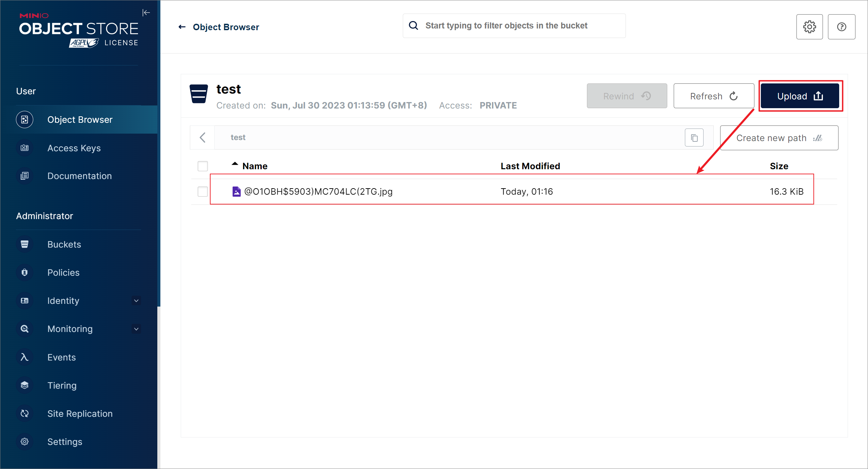Image resolution: width=868 pixels, height=469 pixels.
Task: Open help via the question mark icon
Action: pos(842,27)
